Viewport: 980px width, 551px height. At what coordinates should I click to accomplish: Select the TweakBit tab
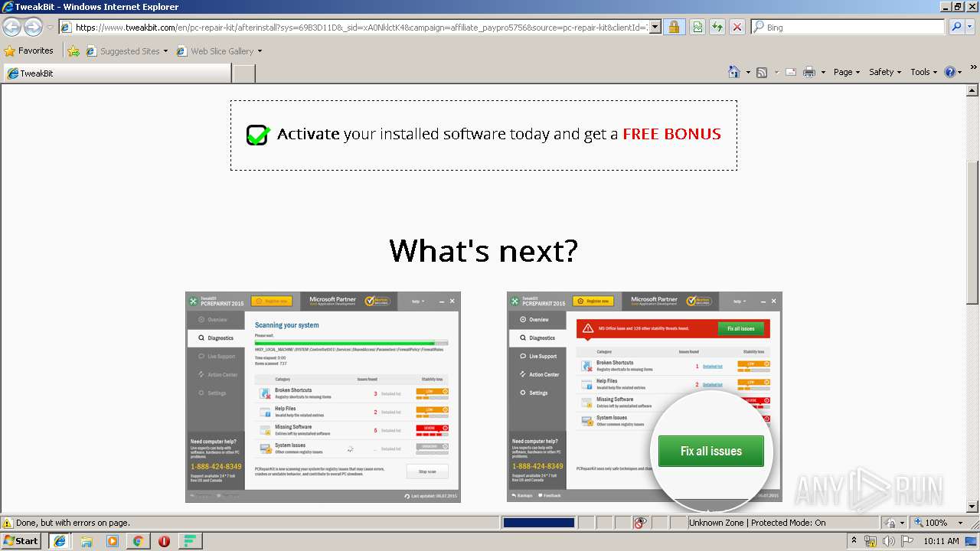(116, 73)
